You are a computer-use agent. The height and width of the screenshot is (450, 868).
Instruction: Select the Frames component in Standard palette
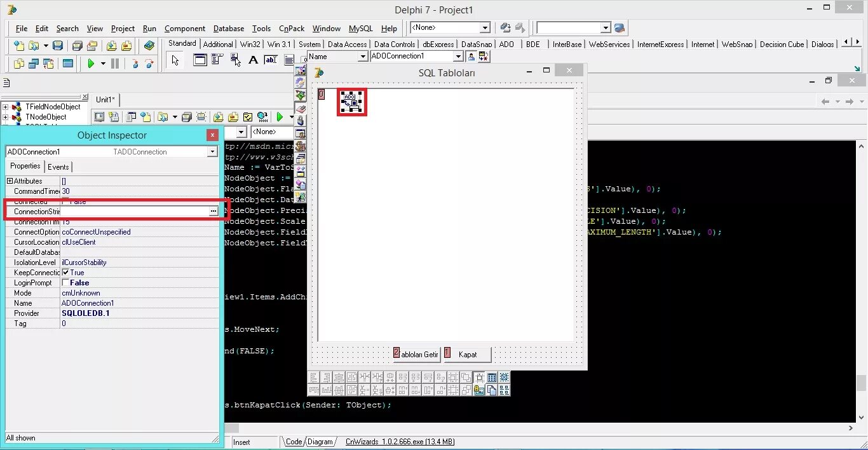200,60
